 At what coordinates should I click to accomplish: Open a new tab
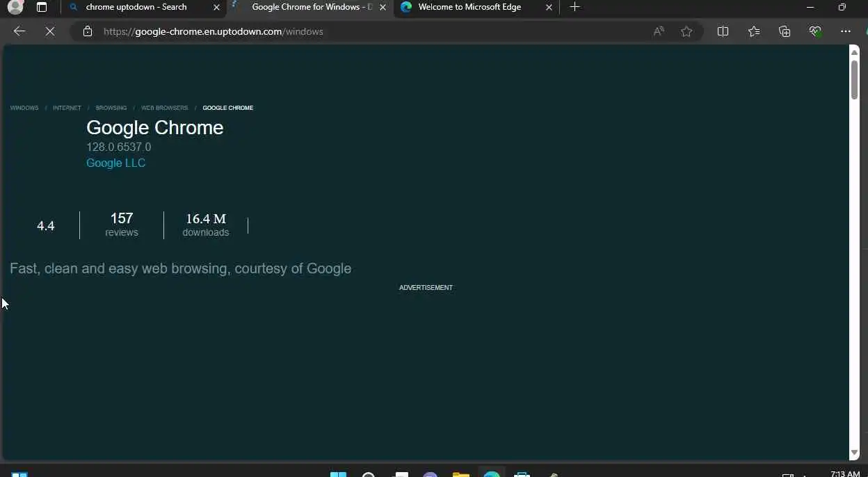574,7
